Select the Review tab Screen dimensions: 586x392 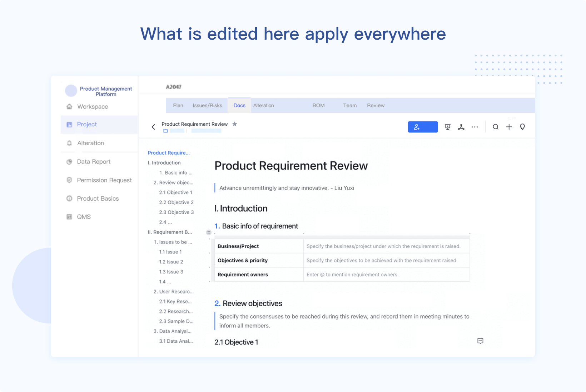click(x=376, y=105)
